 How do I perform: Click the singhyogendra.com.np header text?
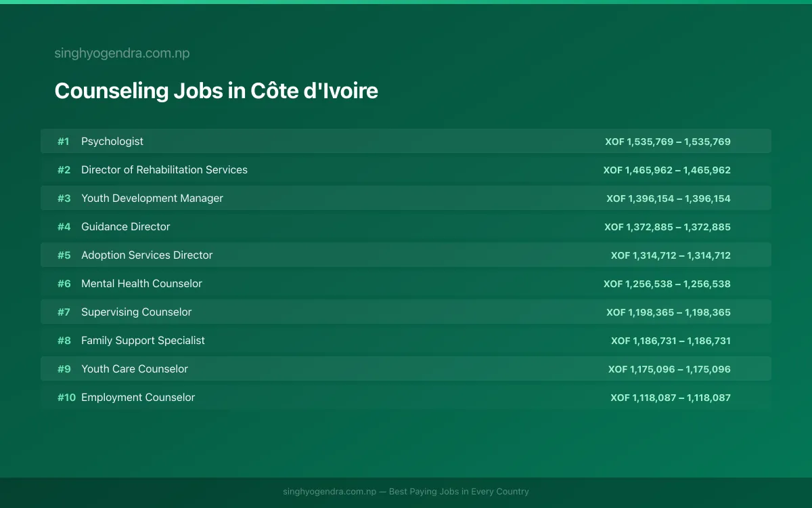point(122,54)
